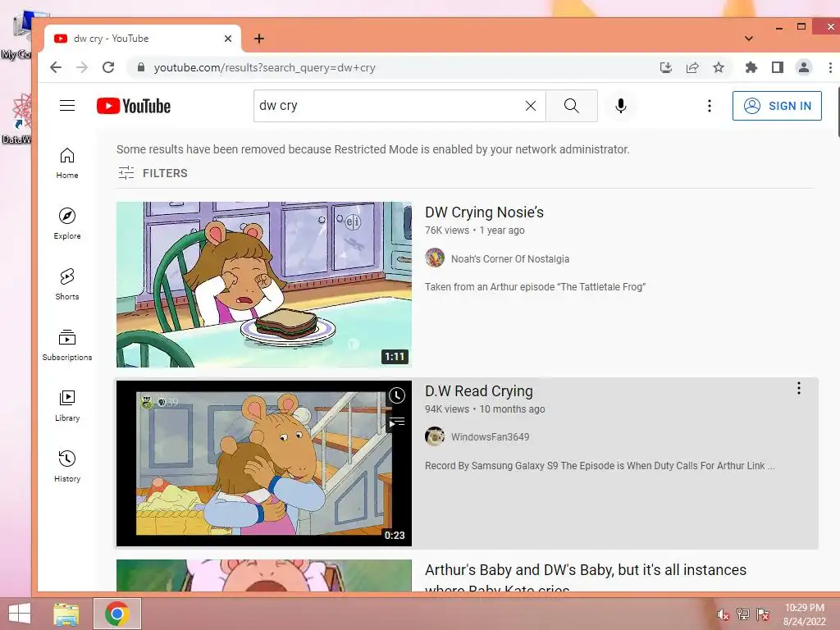View site info via the lock icon

(141, 67)
